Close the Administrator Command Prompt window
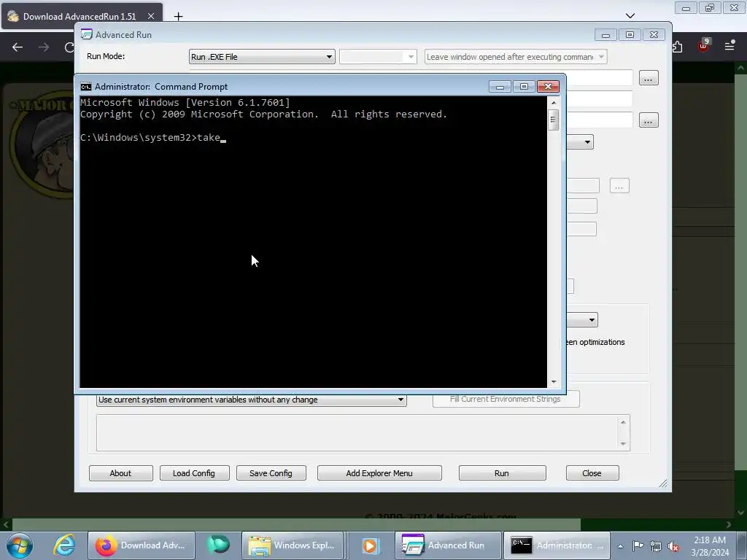747x560 pixels. coord(548,87)
